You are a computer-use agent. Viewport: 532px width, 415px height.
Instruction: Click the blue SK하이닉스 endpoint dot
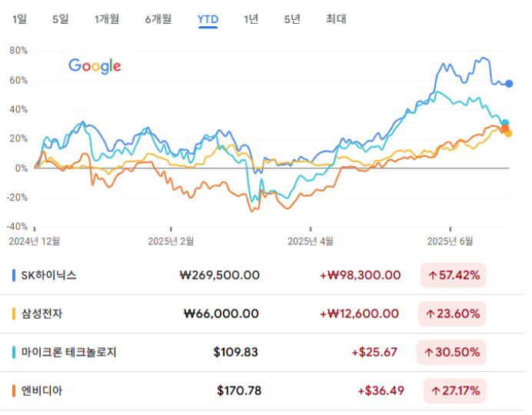[509, 84]
